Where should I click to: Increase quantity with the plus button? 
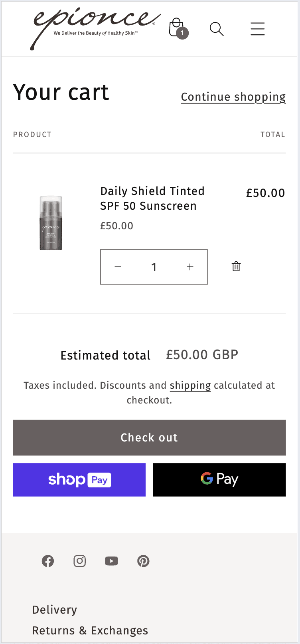click(x=190, y=267)
